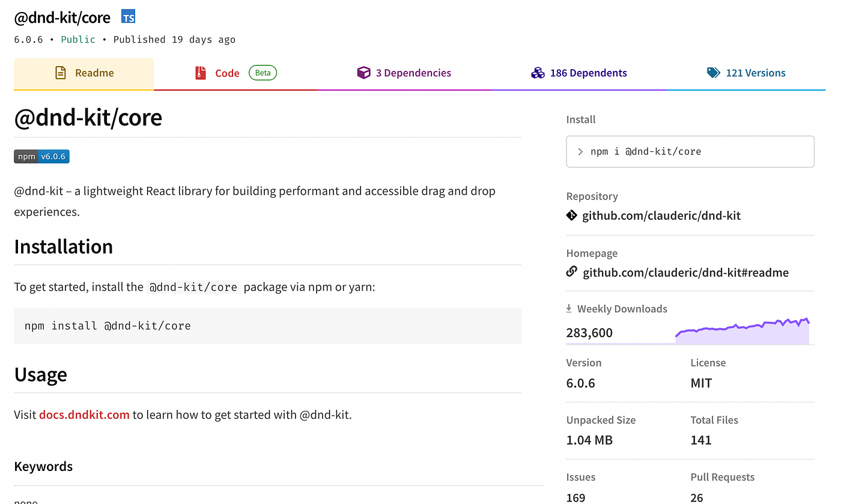Click the Installation heading

64,247
